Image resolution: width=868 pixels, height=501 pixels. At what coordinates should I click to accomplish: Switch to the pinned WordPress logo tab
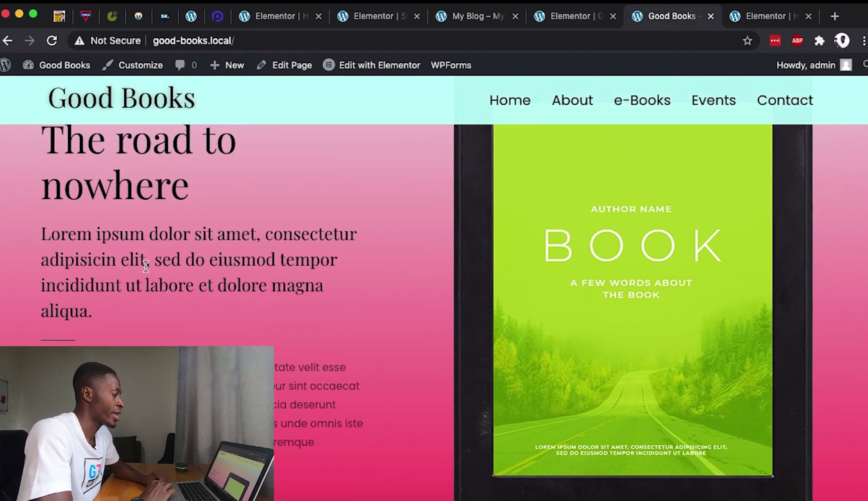click(x=192, y=16)
